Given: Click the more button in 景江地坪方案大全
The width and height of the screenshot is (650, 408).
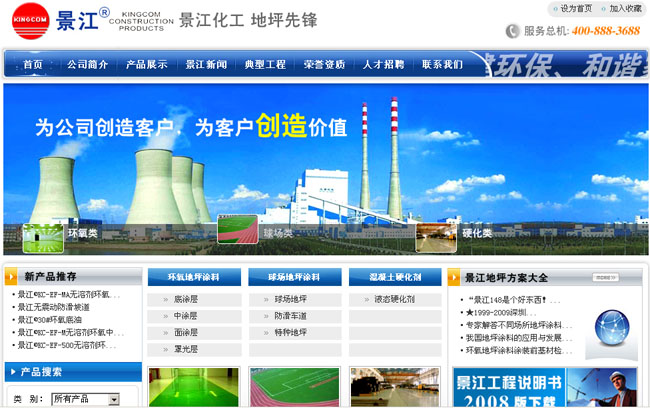Looking at the screenshot, I should [603, 277].
